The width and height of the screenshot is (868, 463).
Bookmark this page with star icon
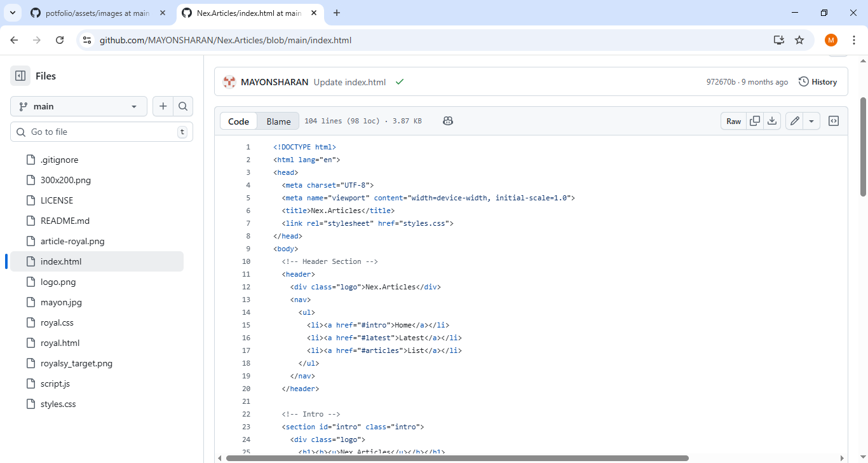[799, 40]
